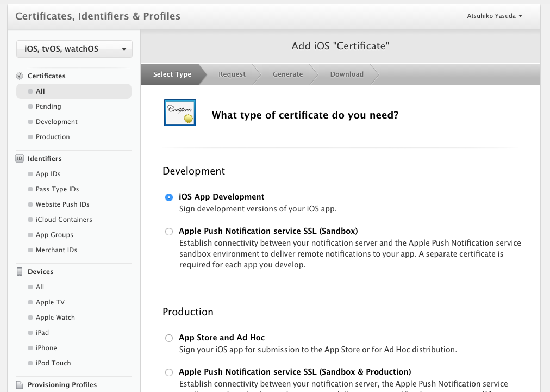Image resolution: width=550 pixels, height=392 pixels.
Task: Click the Request step
Action: (x=232, y=74)
